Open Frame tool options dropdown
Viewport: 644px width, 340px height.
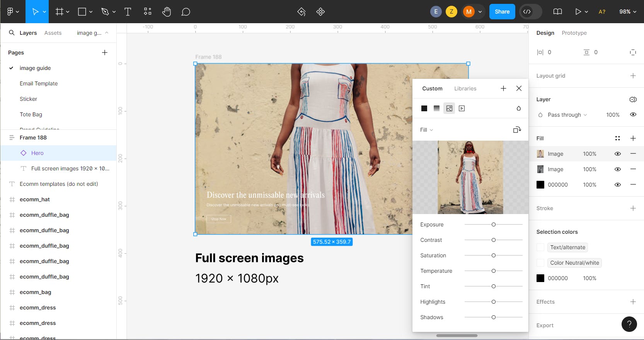[68, 12]
